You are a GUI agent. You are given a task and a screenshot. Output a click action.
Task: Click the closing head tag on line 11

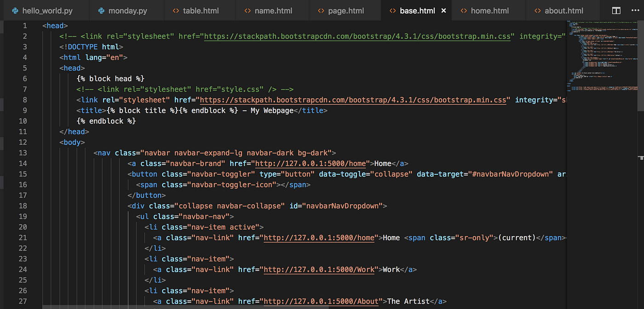(x=74, y=132)
